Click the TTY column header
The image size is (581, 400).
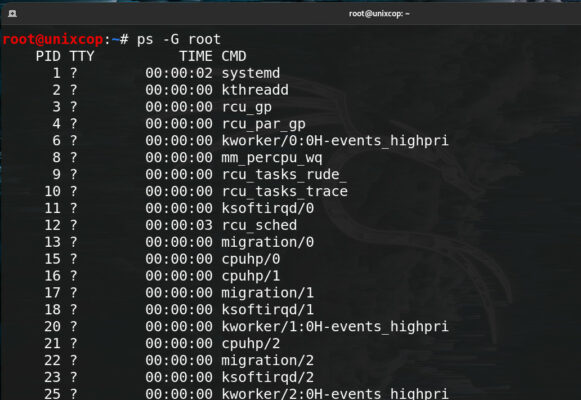coord(82,56)
